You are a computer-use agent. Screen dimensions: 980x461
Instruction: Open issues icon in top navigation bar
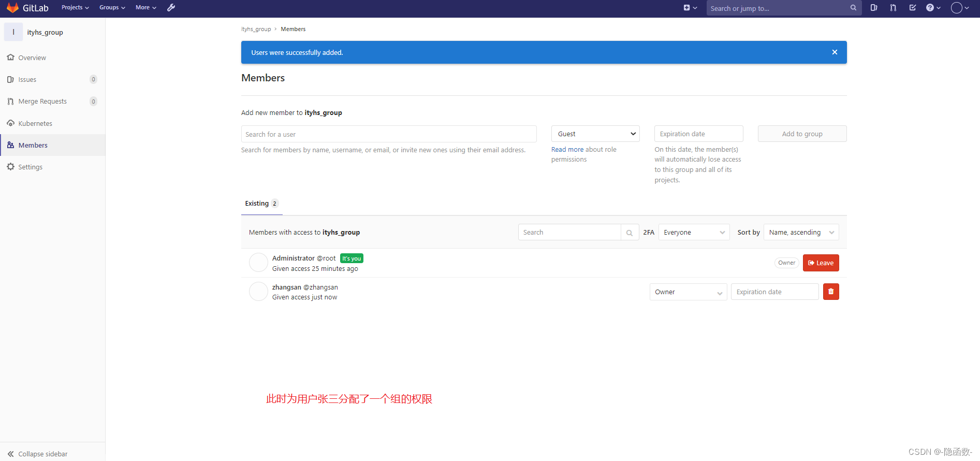click(874, 8)
